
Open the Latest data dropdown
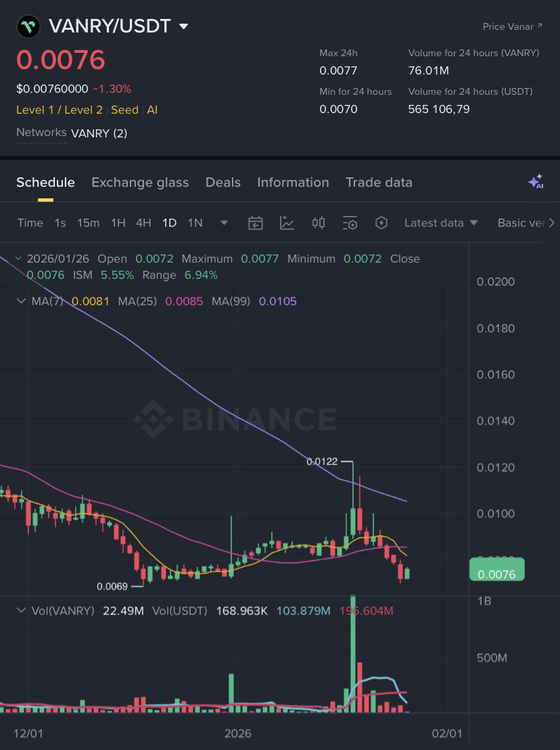pos(441,223)
